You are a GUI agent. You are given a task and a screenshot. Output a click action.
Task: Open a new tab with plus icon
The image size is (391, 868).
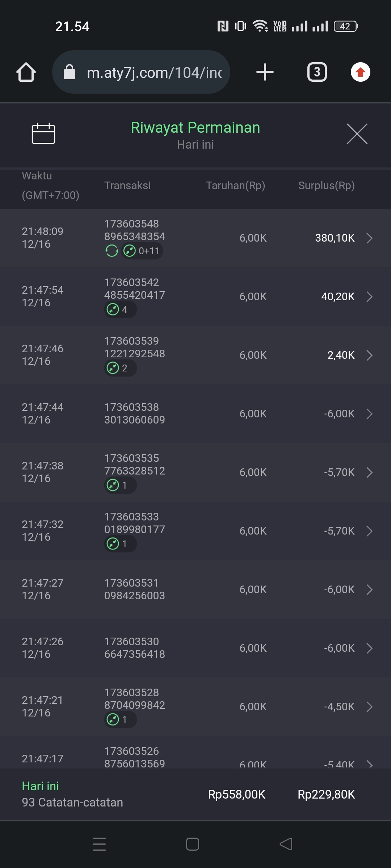click(x=265, y=72)
